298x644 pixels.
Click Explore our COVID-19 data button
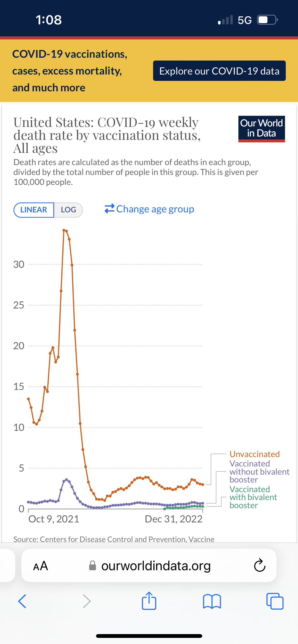219,71
